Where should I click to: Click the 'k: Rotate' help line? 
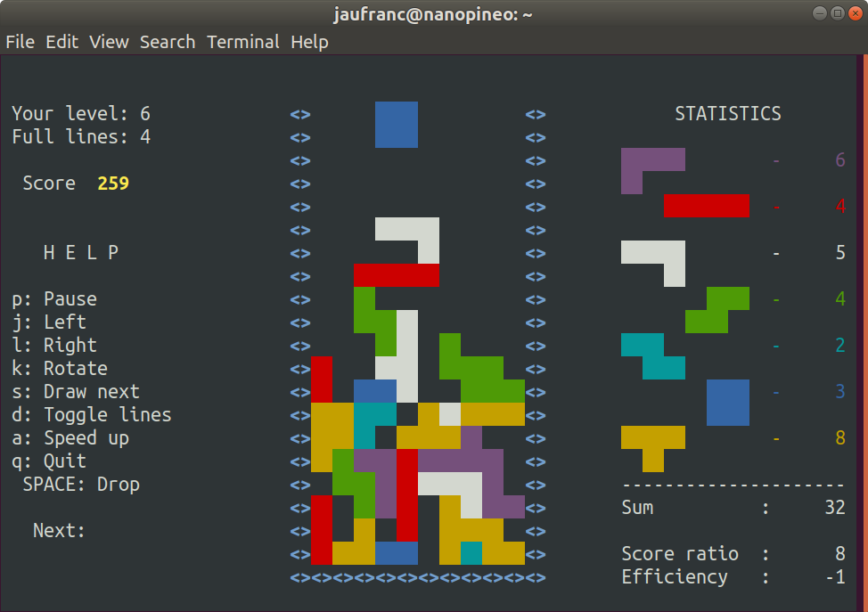[x=60, y=369]
